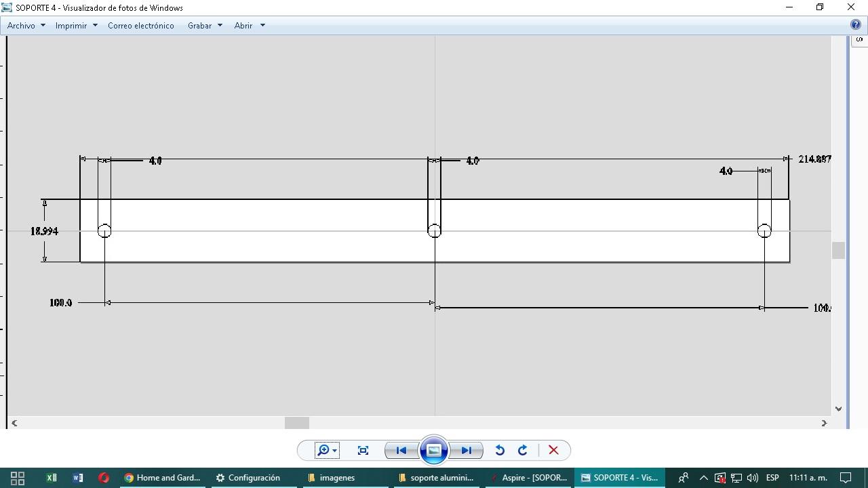Open the network icon in system tray

736,478
